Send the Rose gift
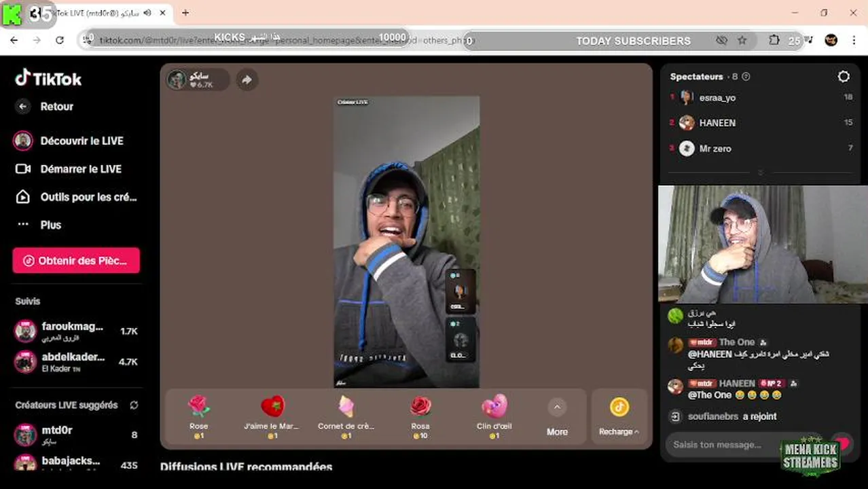 click(x=198, y=417)
